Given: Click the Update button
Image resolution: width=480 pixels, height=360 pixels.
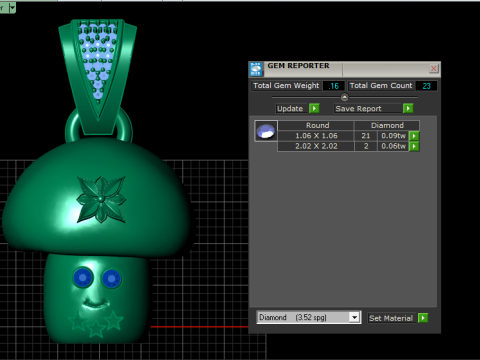Looking at the screenshot, I should [290, 109].
